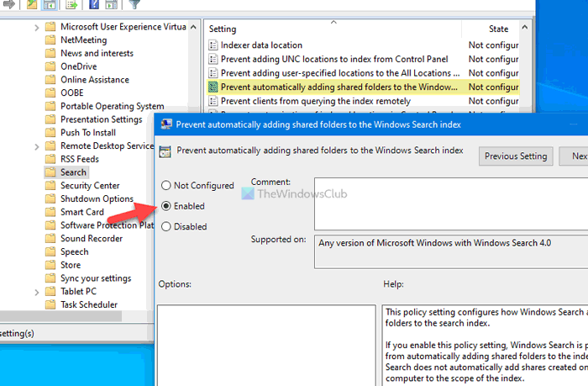The width and height of the screenshot is (588, 386).
Task: Click icon of highlighted shared folders policy
Action: pyautogui.click(x=213, y=87)
